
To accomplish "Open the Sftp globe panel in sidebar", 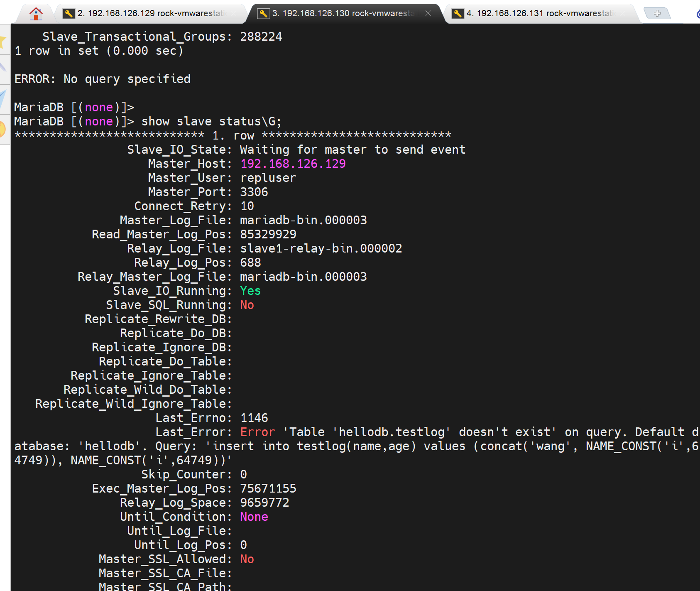I will (3, 129).
